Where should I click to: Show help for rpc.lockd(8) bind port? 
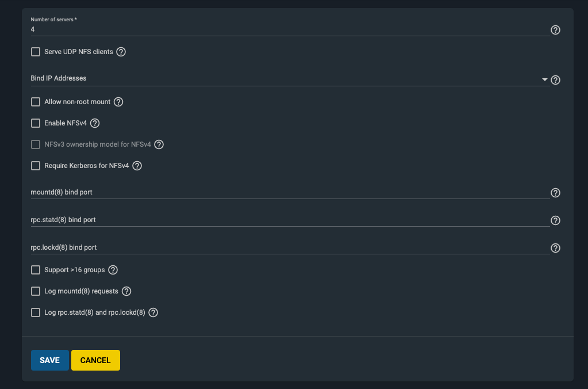(x=555, y=248)
